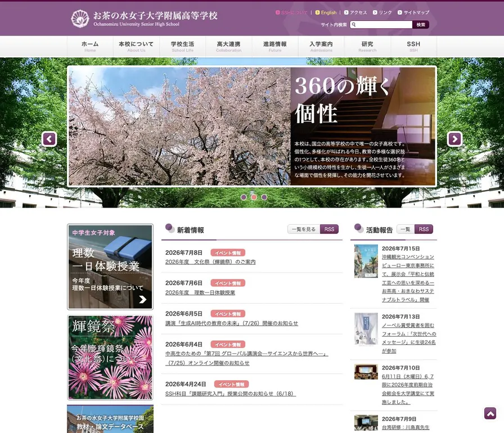Open the 入学案内 menu

(321, 46)
